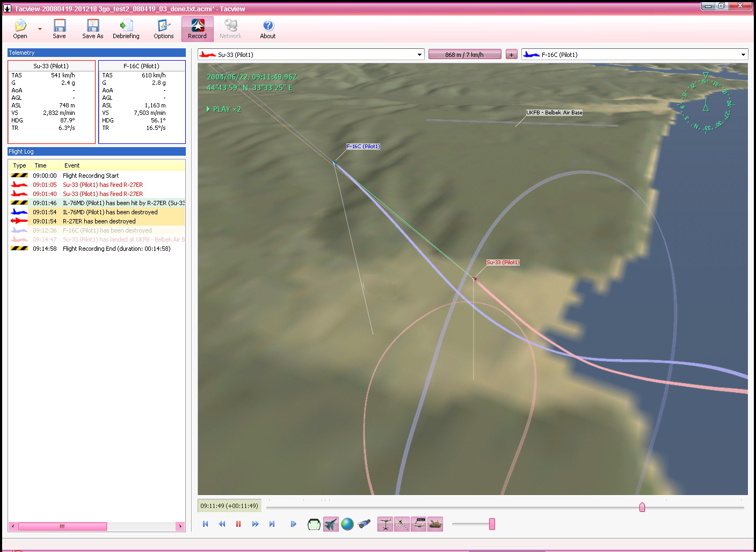Open the About help icon
The width and height of the screenshot is (756, 552).
267,29
